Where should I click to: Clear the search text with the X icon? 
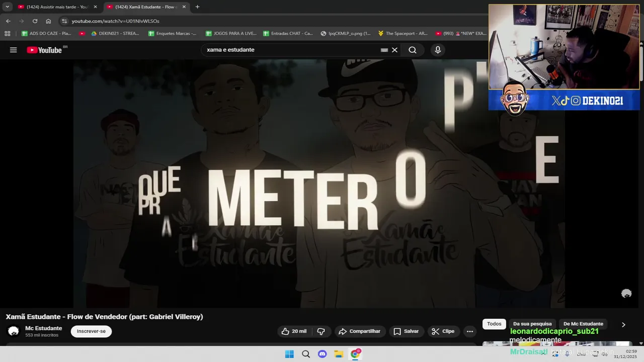click(x=394, y=50)
